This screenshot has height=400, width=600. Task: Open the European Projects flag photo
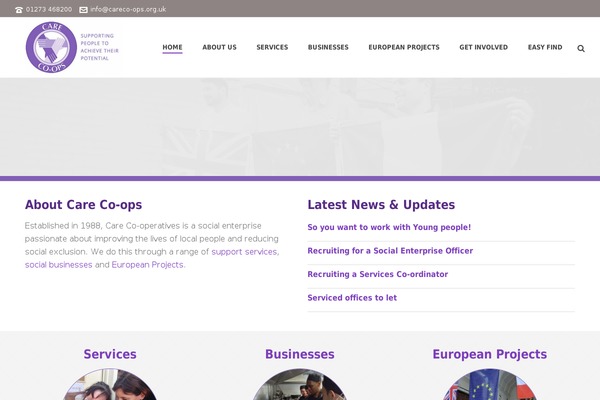[x=489, y=385]
